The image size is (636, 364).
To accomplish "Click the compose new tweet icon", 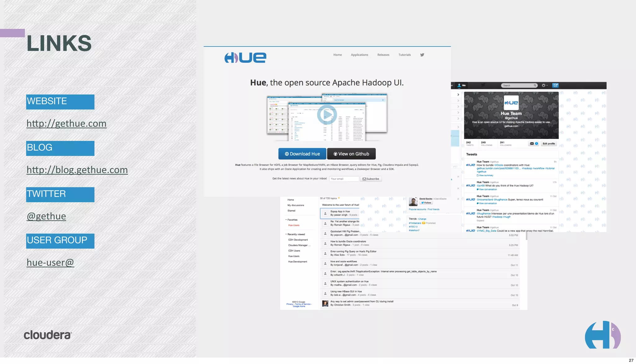I will pos(556,85).
